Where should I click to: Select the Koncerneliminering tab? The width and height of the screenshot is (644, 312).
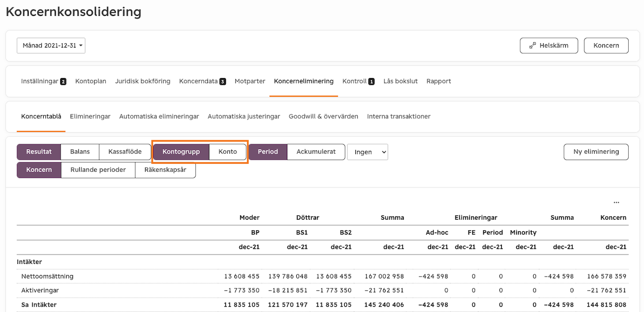tap(304, 81)
